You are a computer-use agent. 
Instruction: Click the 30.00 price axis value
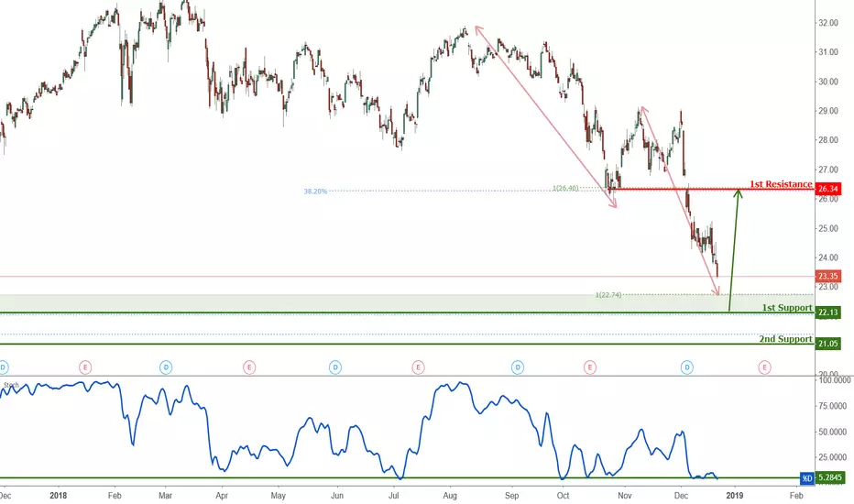(x=827, y=82)
